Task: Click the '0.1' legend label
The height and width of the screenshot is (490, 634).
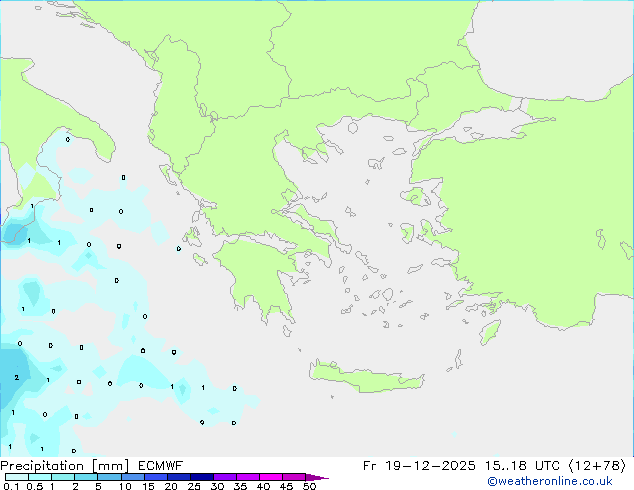Action: pos(11,486)
